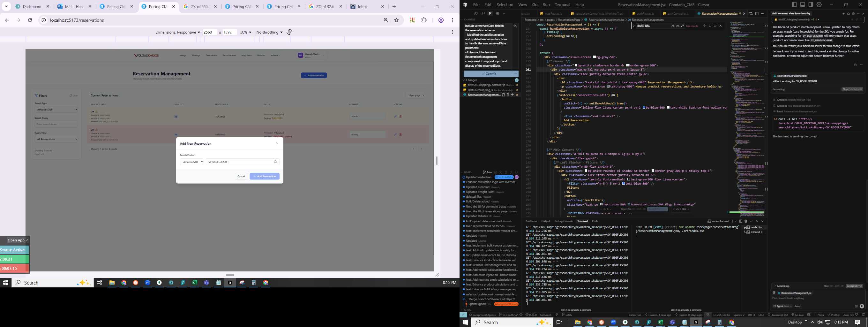
Task: Go to previous match in find widget
Action: pos(704,26)
